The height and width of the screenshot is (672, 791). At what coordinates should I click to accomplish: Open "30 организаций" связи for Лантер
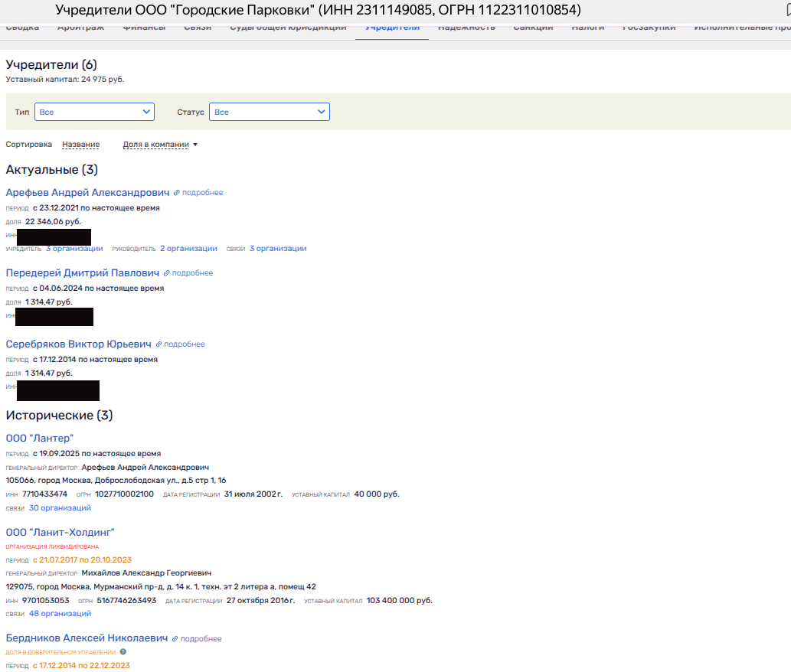point(60,508)
